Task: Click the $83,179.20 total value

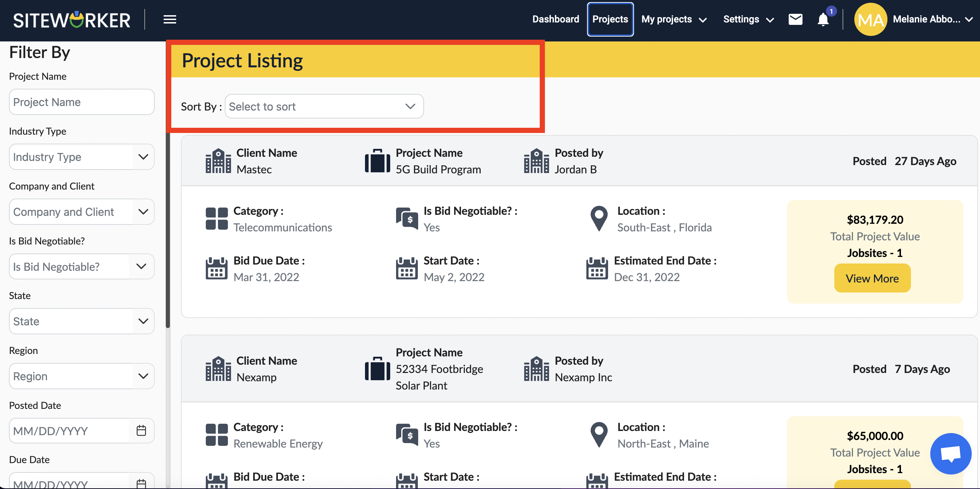Action: click(x=875, y=220)
